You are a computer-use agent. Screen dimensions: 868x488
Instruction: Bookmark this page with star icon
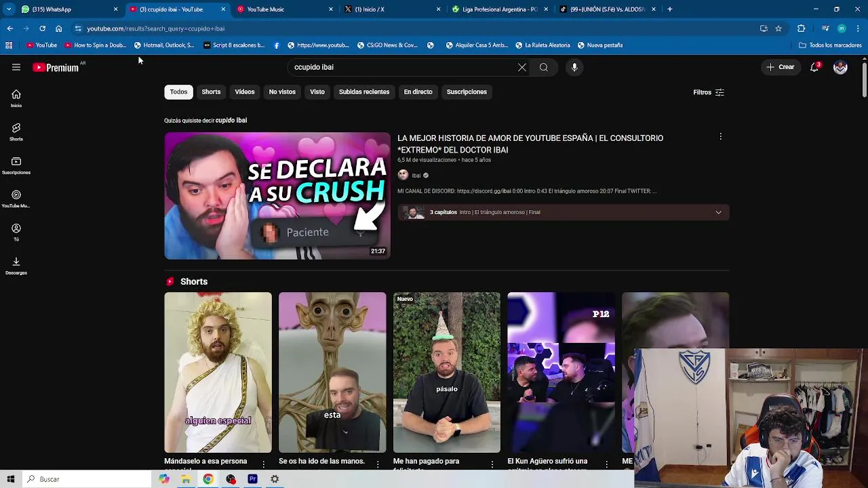778,28
